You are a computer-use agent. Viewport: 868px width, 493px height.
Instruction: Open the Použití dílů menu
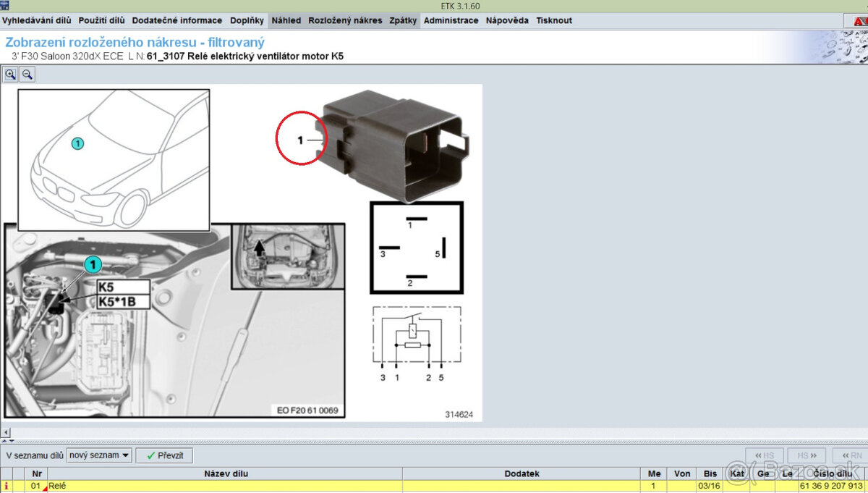[x=101, y=20]
